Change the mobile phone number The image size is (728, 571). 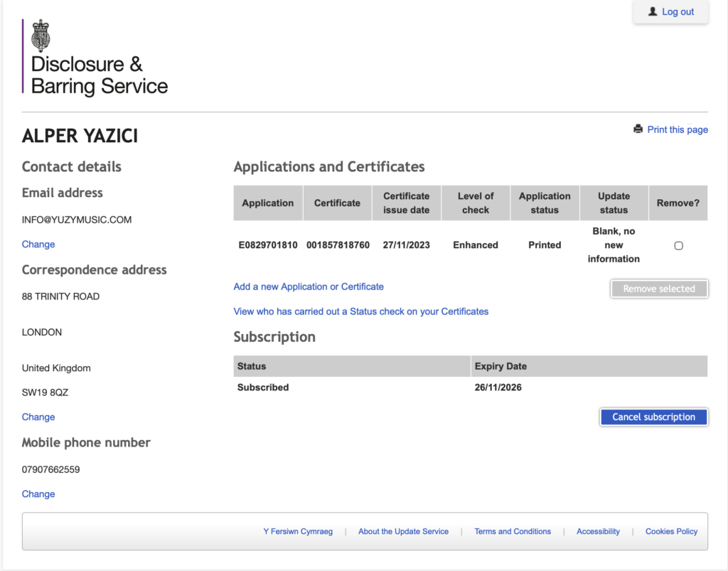[x=38, y=494]
